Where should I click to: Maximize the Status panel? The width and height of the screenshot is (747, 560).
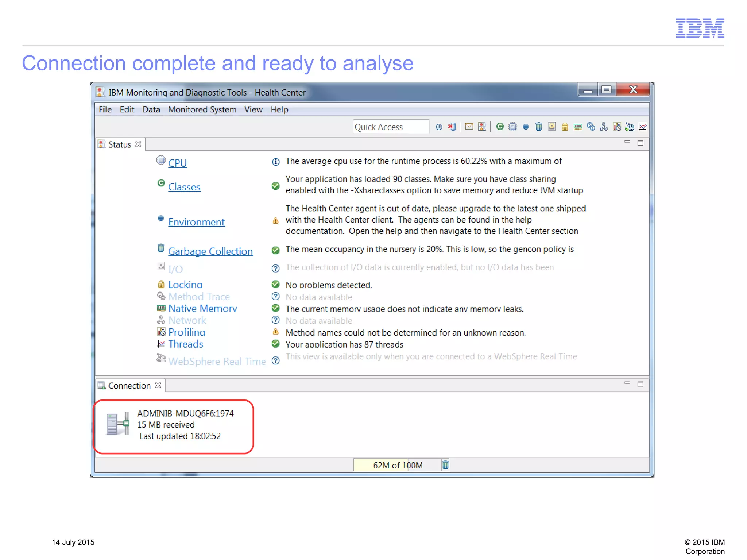click(x=640, y=143)
